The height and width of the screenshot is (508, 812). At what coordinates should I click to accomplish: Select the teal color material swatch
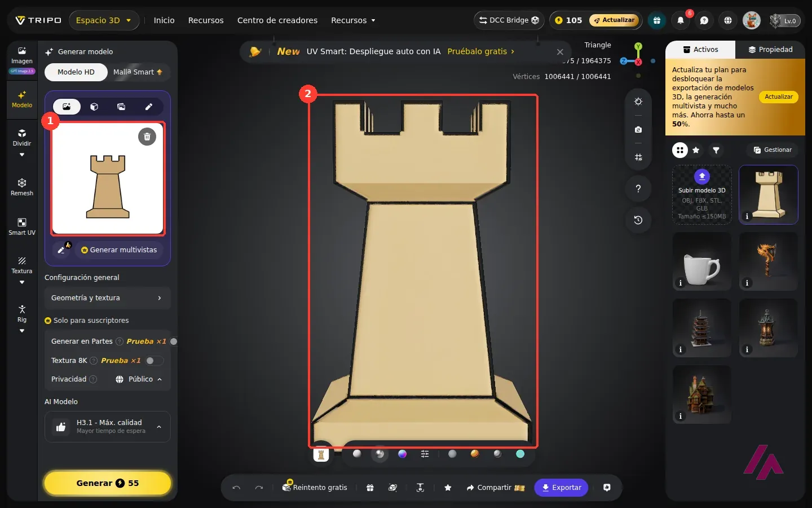520,454
